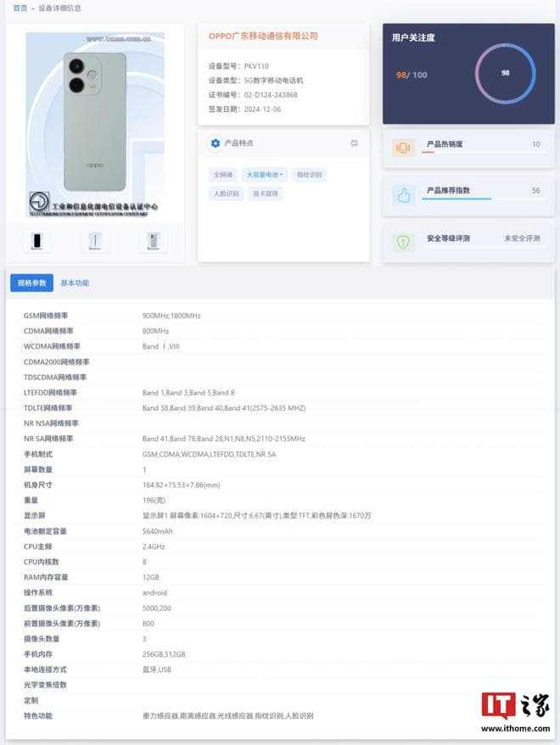View the side-view phone thumbnail

click(x=95, y=241)
